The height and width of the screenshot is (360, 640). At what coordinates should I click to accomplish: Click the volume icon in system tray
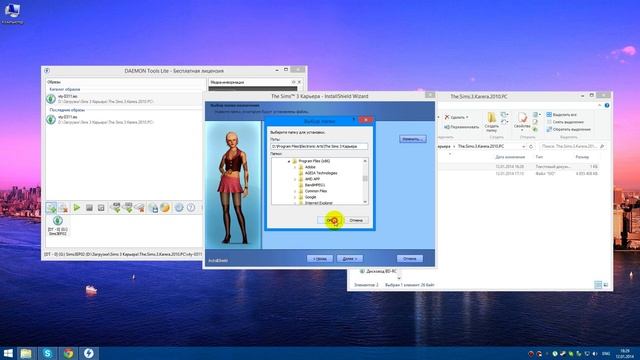tap(595, 353)
